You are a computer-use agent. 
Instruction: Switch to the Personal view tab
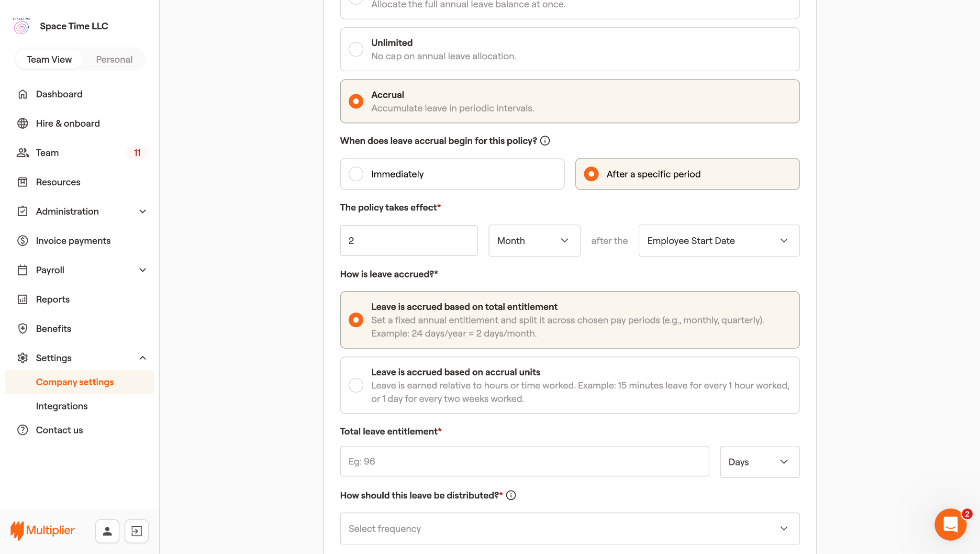pyautogui.click(x=114, y=59)
